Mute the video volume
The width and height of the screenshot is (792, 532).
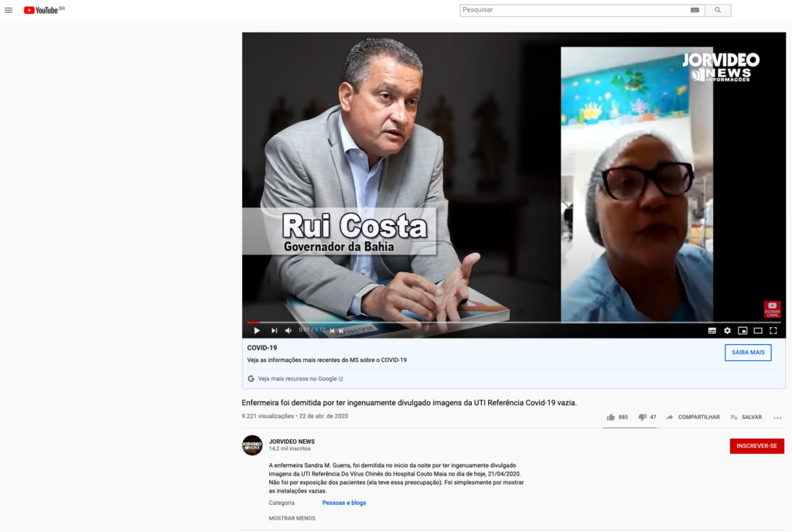(288, 330)
